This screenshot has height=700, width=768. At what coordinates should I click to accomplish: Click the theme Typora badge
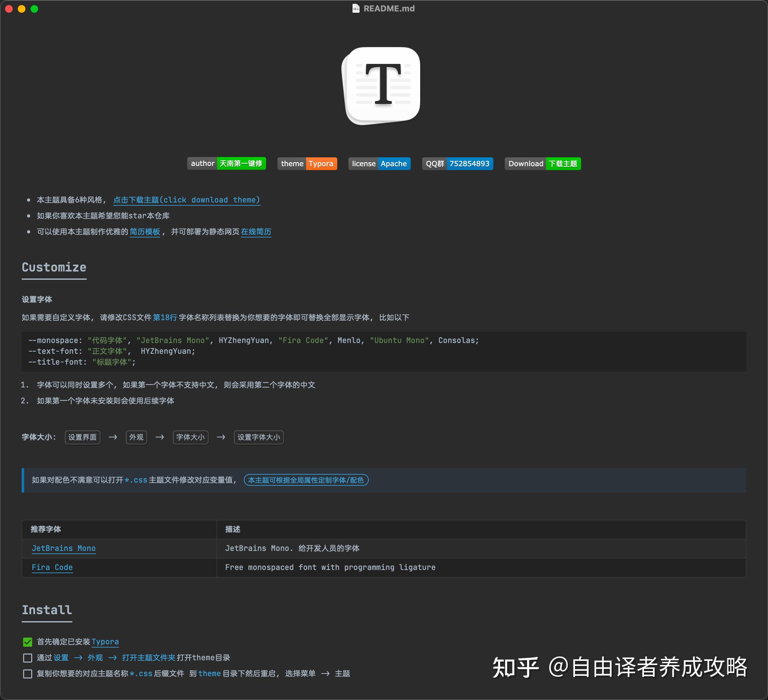pyautogui.click(x=307, y=163)
